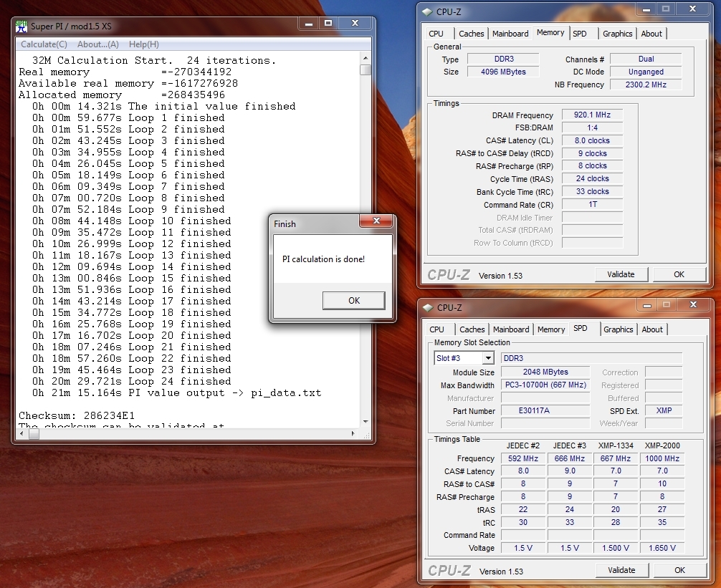Minimize the Super PI window

point(307,24)
